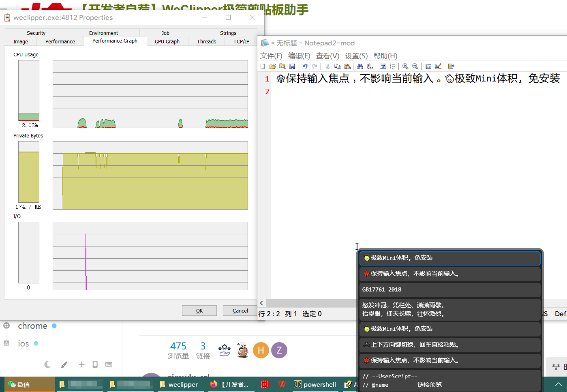Click the Notepad2 horizontal scrollbar left arrow

point(261,303)
